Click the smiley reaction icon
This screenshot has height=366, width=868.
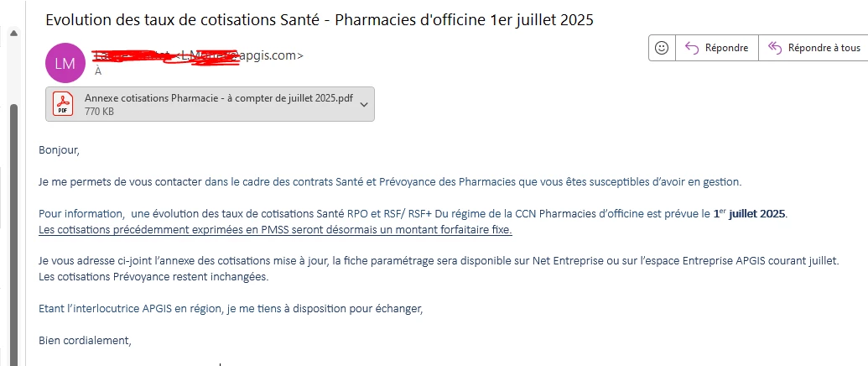[662, 48]
